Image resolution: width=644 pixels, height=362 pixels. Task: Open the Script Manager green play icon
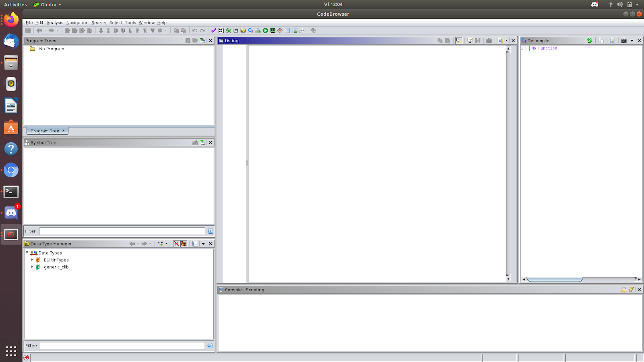[x=265, y=31]
